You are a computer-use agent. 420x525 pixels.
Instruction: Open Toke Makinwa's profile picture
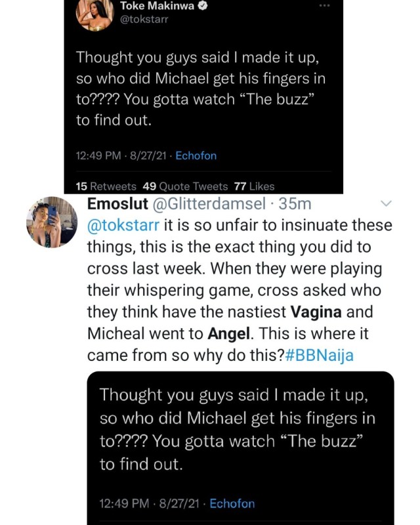[95, 15]
